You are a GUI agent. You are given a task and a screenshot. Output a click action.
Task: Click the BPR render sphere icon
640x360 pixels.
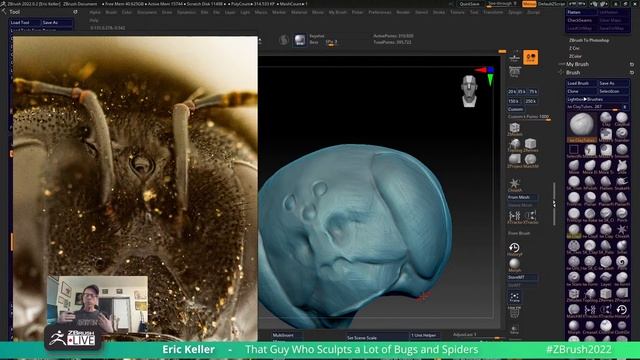(x=300, y=40)
